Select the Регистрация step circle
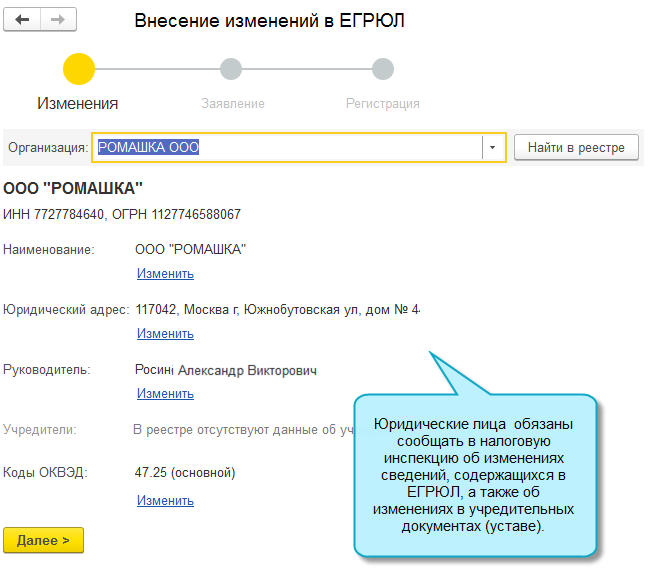The image size is (651, 575). pos(383,69)
